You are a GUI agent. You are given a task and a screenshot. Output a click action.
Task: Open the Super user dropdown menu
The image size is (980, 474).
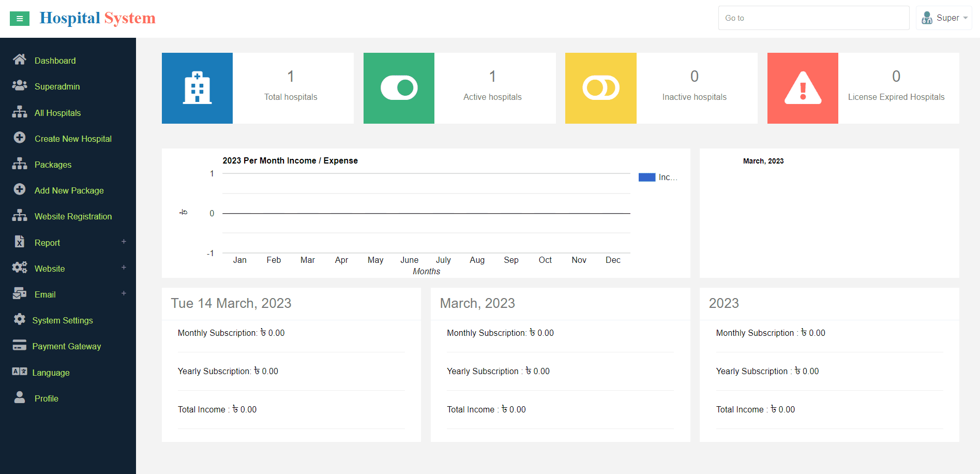(943, 17)
